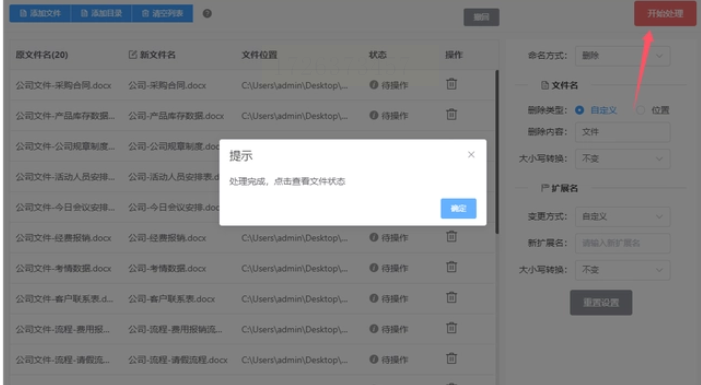Click the 添加文件 toolbar button
This screenshot has width=701, height=385.
pyautogui.click(x=40, y=13)
